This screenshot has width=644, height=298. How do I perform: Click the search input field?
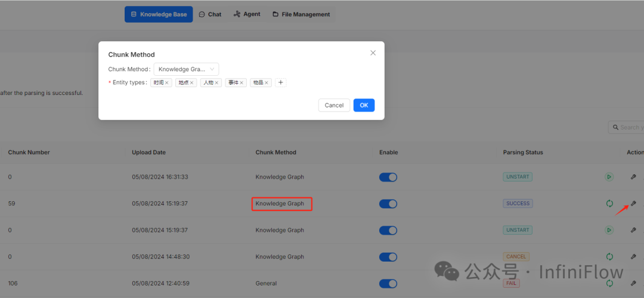pyautogui.click(x=629, y=127)
